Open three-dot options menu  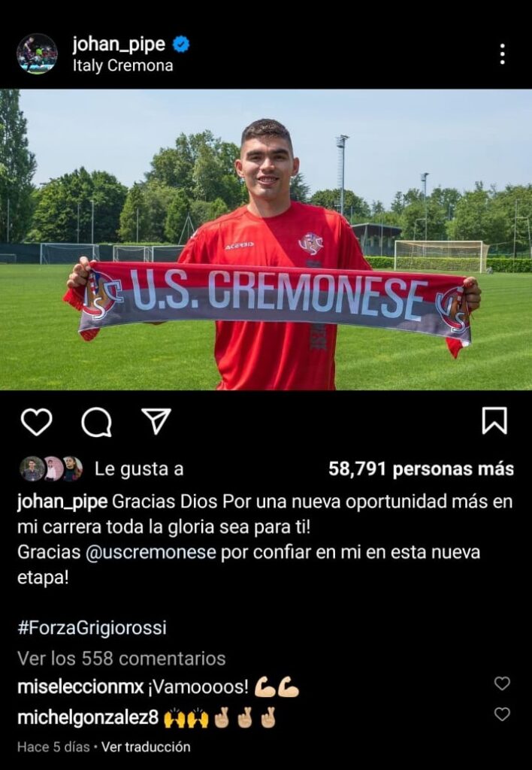(x=502, y=54)
